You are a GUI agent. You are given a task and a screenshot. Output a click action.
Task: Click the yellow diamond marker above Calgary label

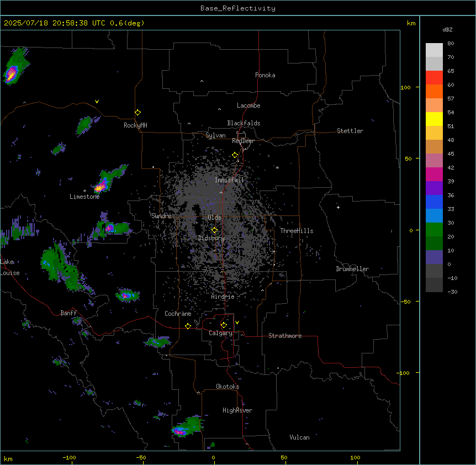(224, 325)
